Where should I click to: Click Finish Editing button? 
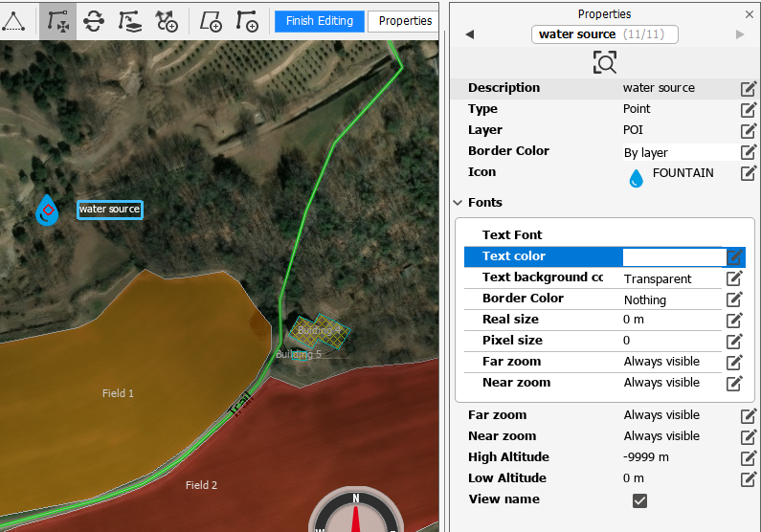[319, 21]
